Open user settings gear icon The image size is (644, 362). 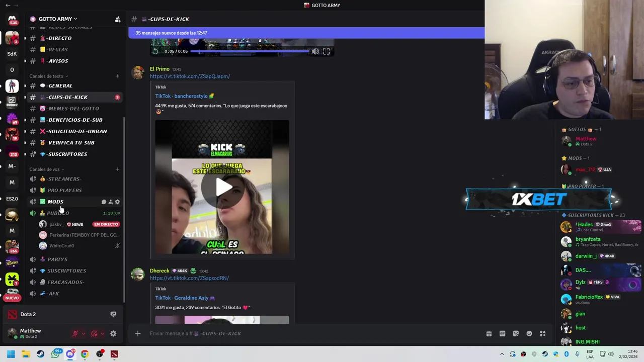click(113, 333)
